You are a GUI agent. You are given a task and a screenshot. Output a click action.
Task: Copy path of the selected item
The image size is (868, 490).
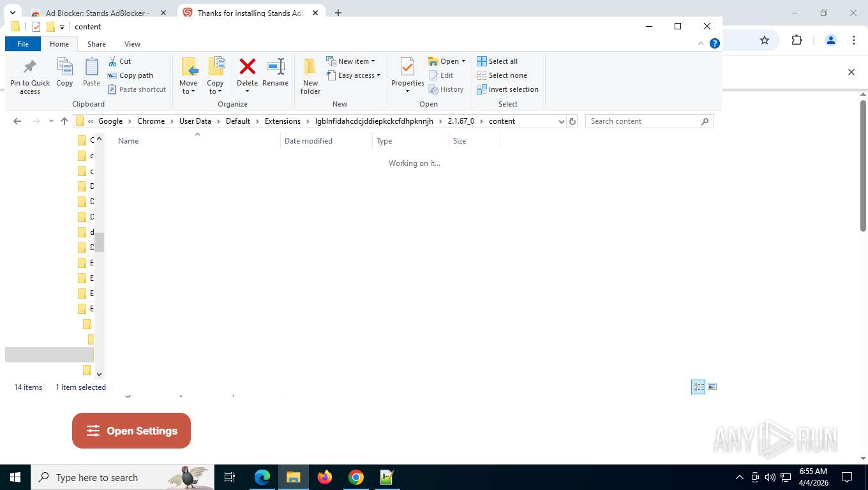(130, 75)
